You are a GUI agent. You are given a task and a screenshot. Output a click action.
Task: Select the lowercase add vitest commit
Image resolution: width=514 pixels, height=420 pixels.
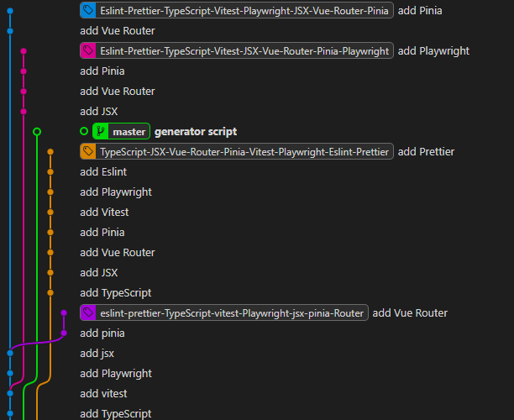click(103, 393)
